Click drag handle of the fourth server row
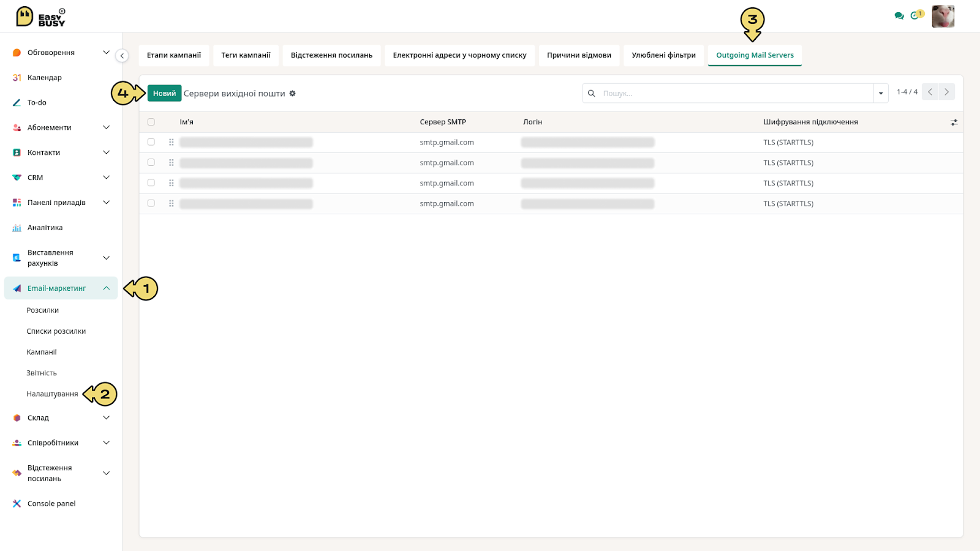 (x=171, y=204)
